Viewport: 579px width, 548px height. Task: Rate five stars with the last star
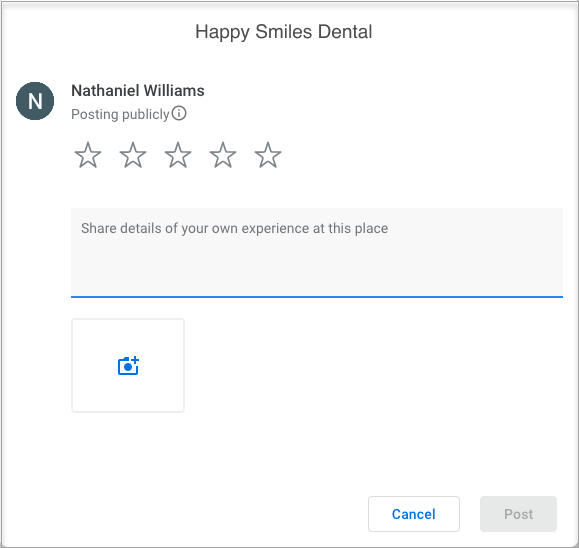268,155
